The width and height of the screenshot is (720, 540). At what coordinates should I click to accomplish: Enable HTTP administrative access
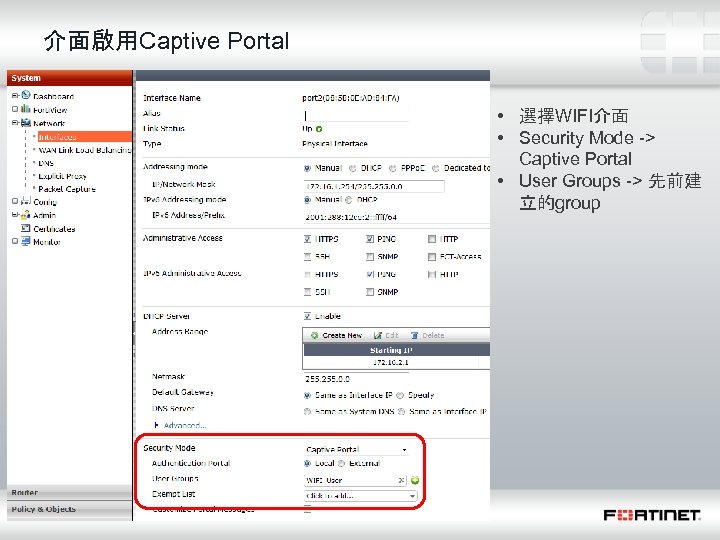(432, 239)
